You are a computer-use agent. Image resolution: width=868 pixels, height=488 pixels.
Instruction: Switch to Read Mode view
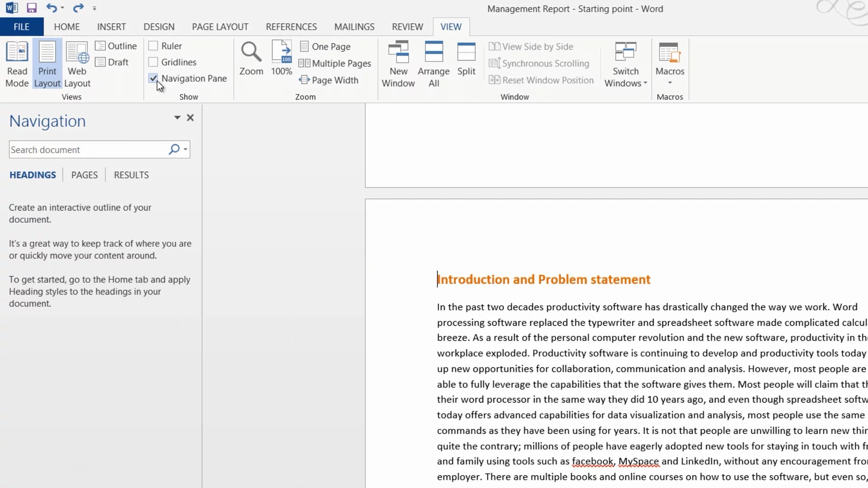[17, 64]
